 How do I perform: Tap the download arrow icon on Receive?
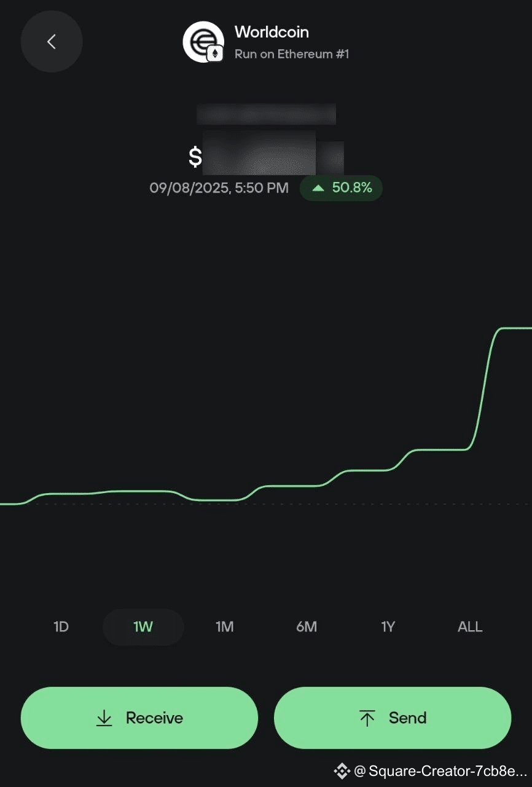104,718
